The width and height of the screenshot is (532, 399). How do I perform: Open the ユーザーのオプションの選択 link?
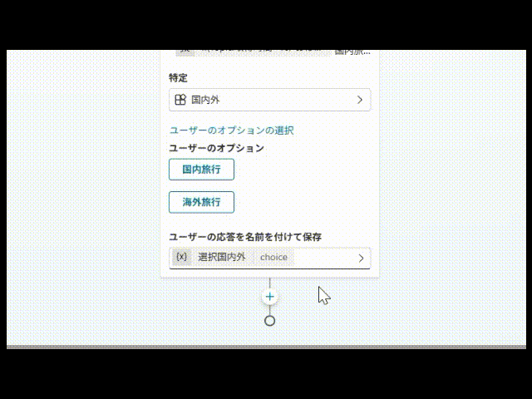231,131
